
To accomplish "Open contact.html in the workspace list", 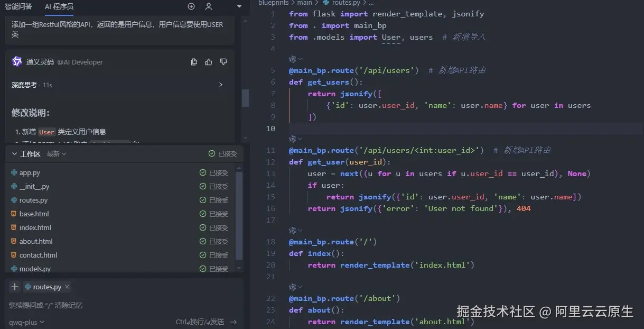I will [x=39, y=255].
